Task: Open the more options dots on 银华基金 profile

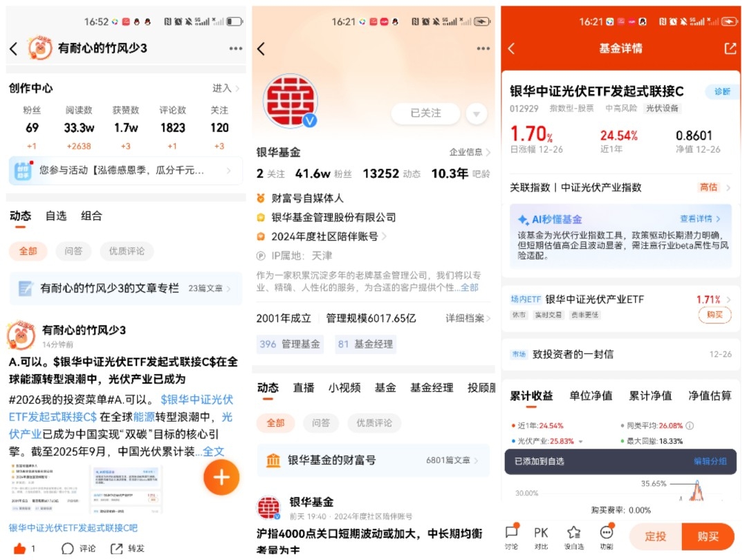Action: 483,48
